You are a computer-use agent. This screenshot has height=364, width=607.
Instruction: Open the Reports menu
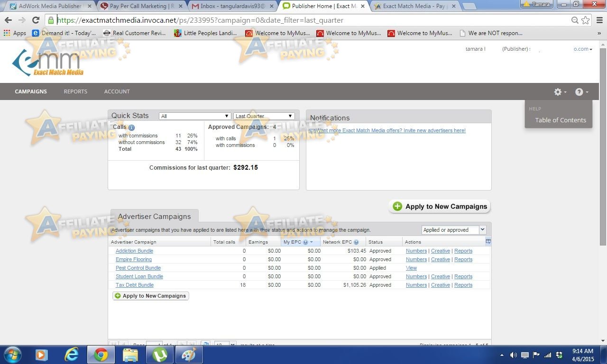click(75, 91)
